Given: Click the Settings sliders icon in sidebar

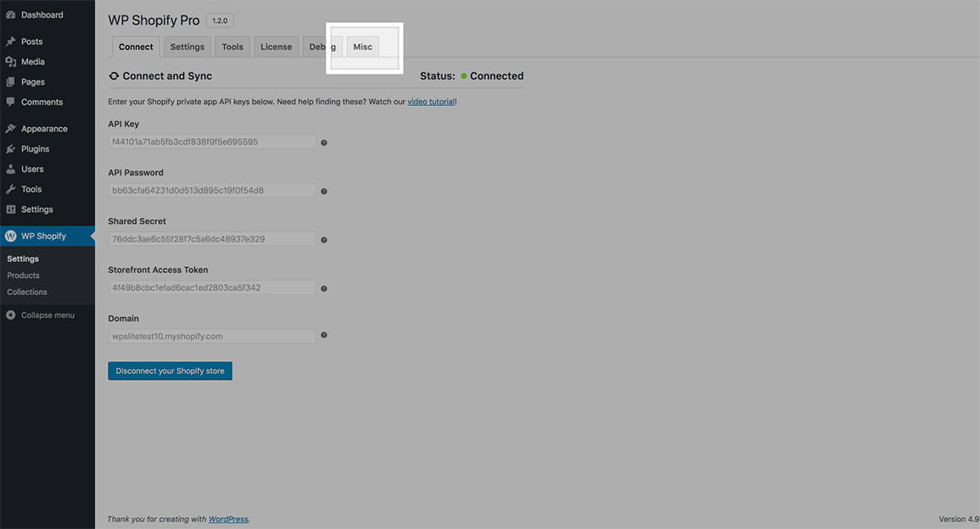Looking at the screenshot, I should click(x=11, y=209).
